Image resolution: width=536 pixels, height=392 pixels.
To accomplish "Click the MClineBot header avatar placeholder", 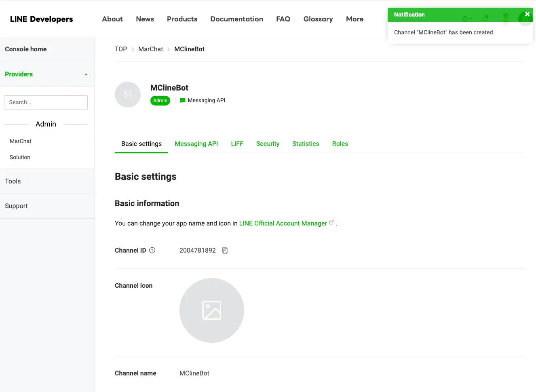I will pyautogui.click(x=128, y=95).
